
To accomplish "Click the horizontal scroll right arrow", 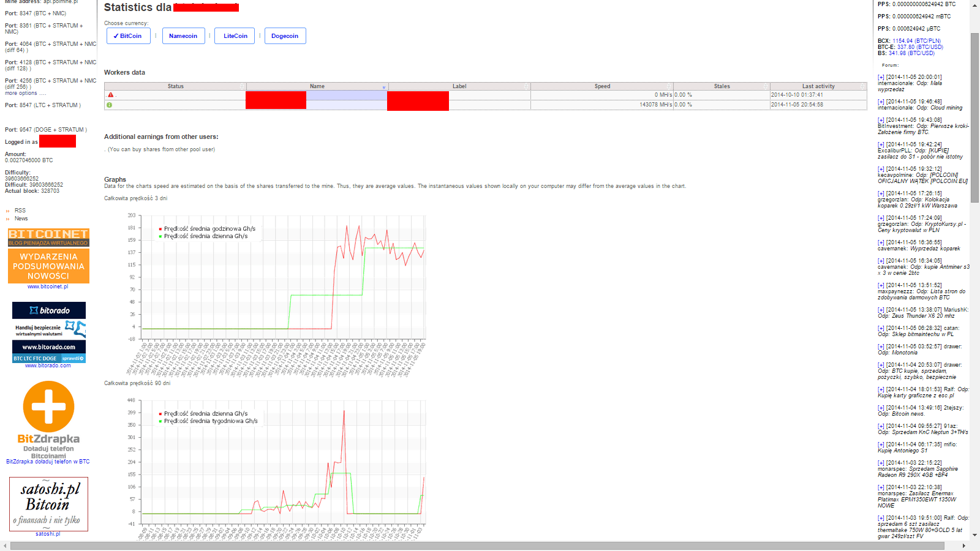I will (x=963, y=545).
